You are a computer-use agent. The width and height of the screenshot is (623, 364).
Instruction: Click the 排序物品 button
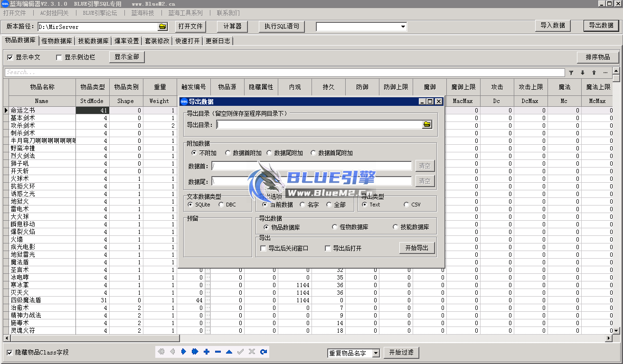(x=598, y=57)
